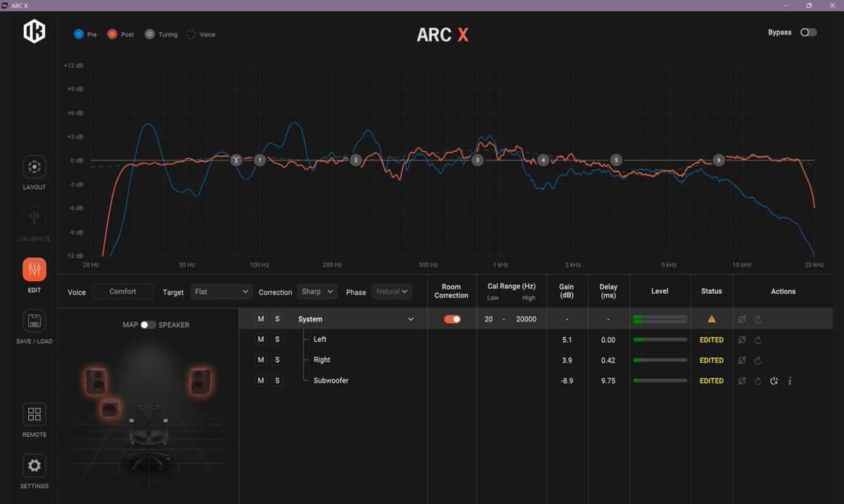Select EQ node 5 on graph
844x504 pixels.
click(616, 160)
